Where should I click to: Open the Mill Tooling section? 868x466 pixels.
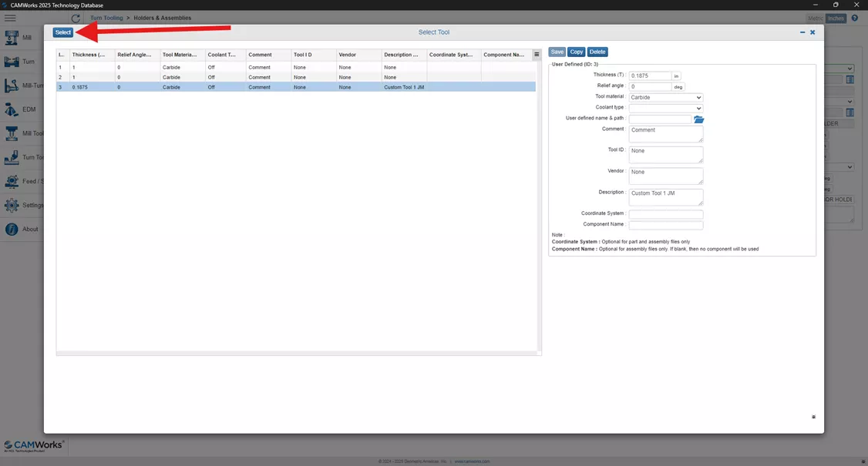tap(11, 132)
